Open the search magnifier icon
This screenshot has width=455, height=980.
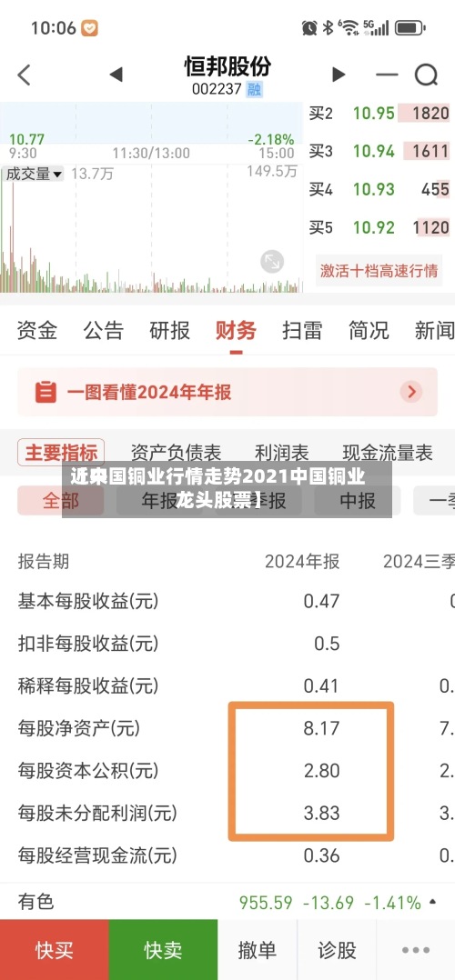tap(426, 75)
